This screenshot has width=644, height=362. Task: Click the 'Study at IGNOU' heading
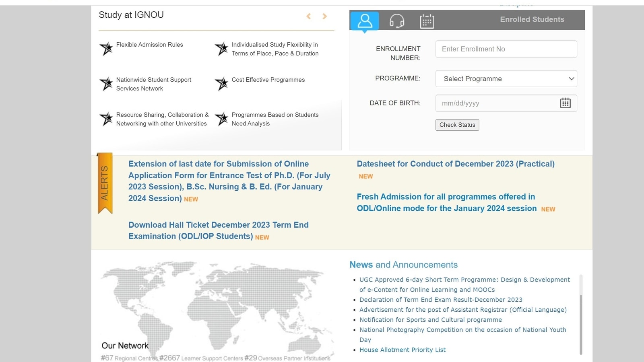pyautogui.click(x=131, y=15)
